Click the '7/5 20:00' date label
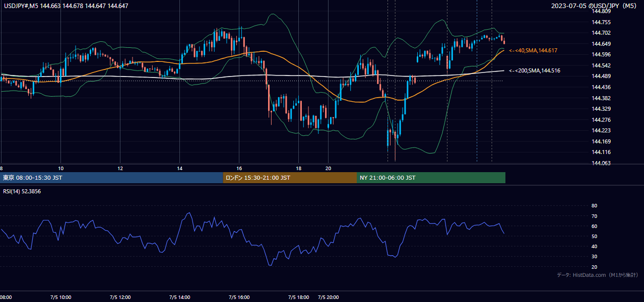 click(x=328, y=297)
